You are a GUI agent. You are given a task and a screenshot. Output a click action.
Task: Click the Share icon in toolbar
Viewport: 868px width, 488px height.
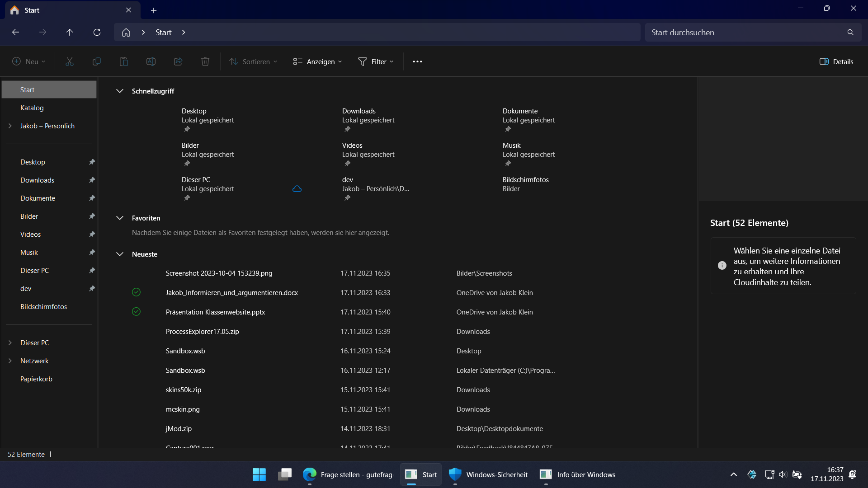point(178,61)
